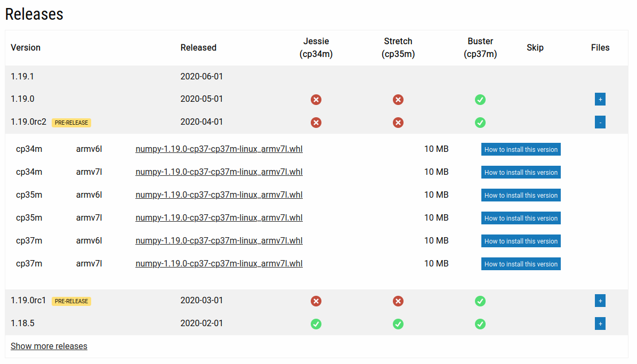Click the green Buster check for 1.19.0rc1
Viewport: 637px width, 364px height.
(480, 301)
